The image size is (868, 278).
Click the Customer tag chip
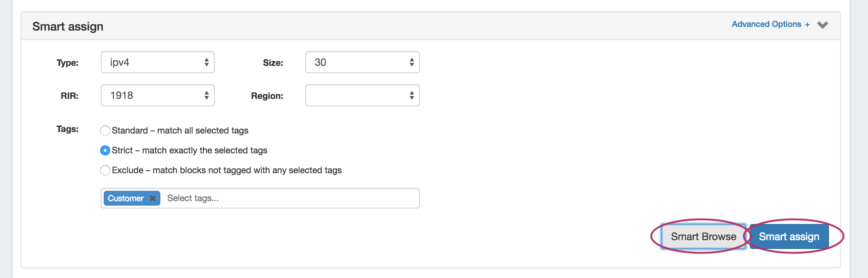click(126, 198)
